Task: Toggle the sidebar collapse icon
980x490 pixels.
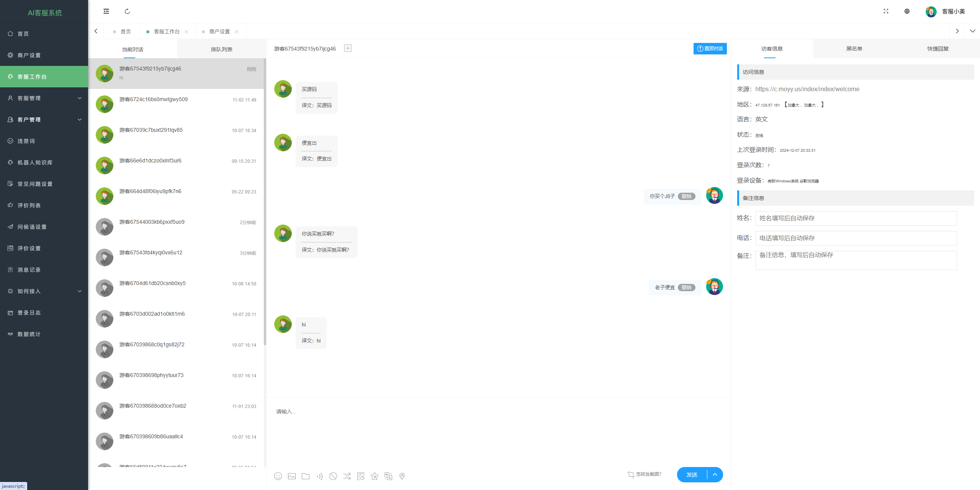Action: click(x=106, y=11)
